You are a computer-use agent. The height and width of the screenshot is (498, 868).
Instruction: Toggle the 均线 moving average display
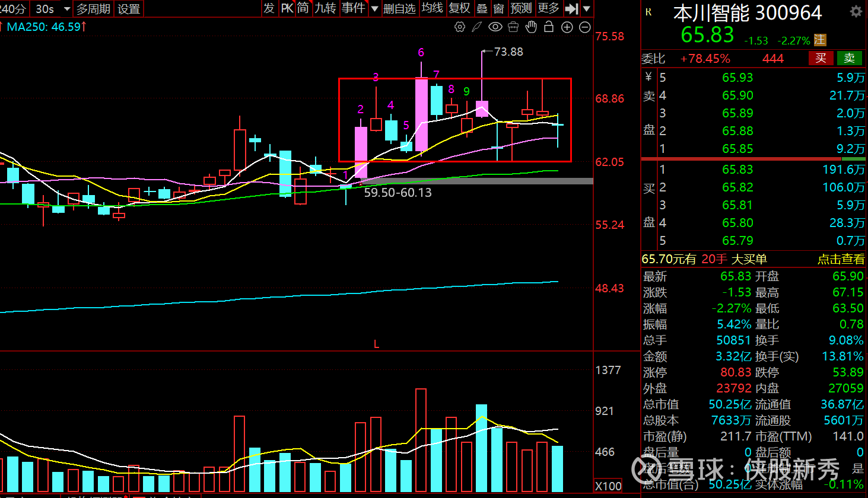click(432, 8)
